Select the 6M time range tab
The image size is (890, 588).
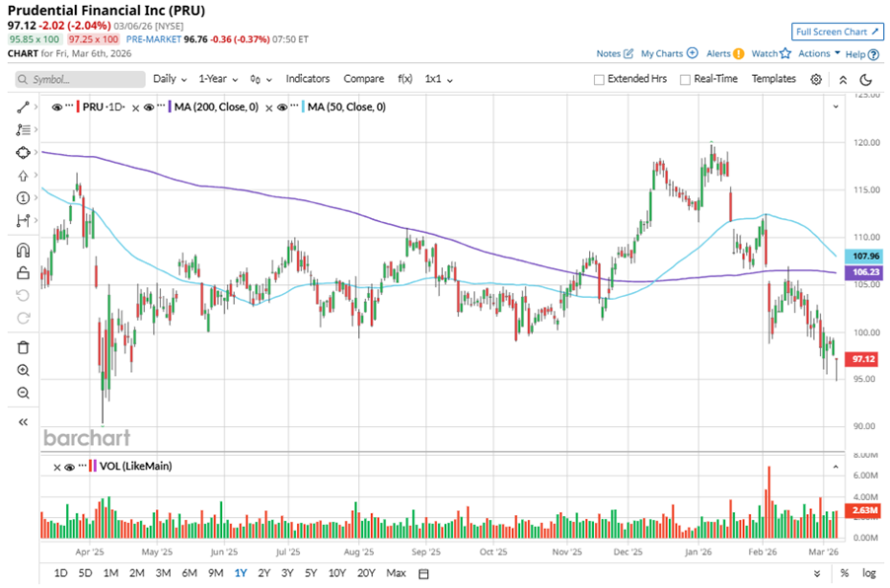tap(188, 573)
